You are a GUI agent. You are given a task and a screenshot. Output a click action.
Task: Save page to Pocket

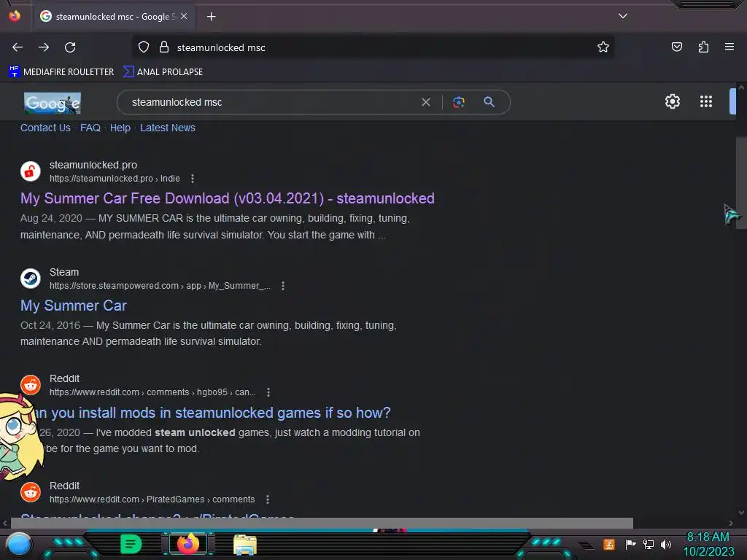tap(676, 47)
